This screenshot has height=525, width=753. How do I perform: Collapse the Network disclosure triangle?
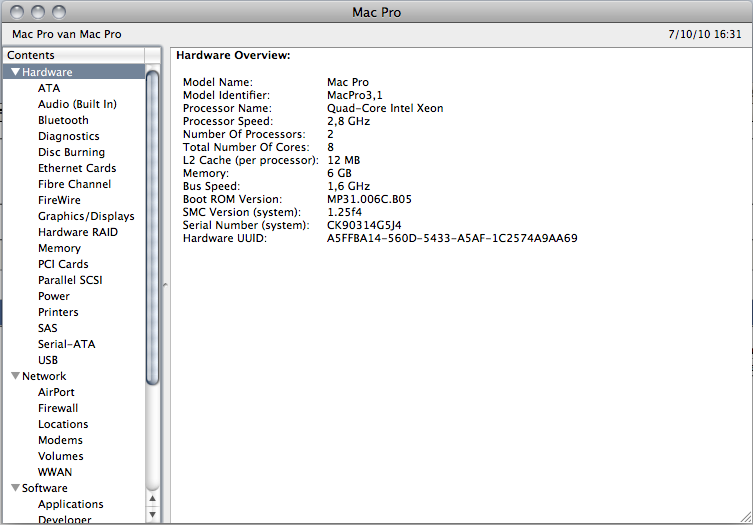tap(15, 376)
